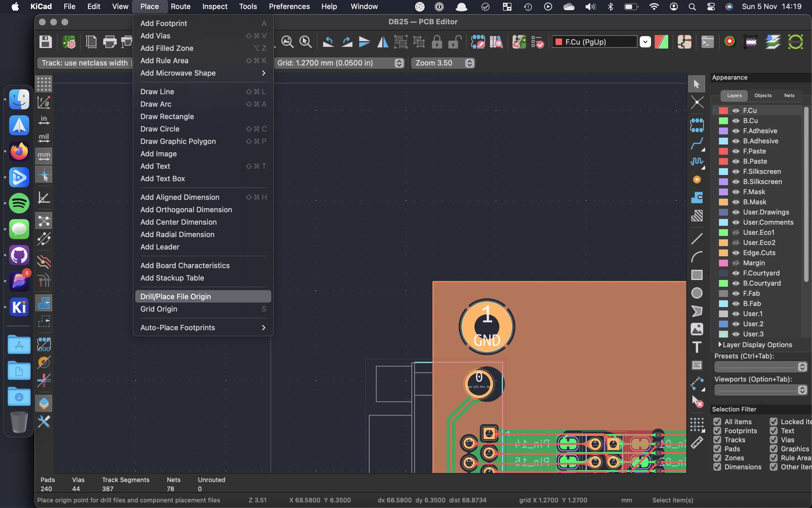
Task: Uncheck the Tracks selection filter
Action: pyautogui.click(x=717, y=440)
